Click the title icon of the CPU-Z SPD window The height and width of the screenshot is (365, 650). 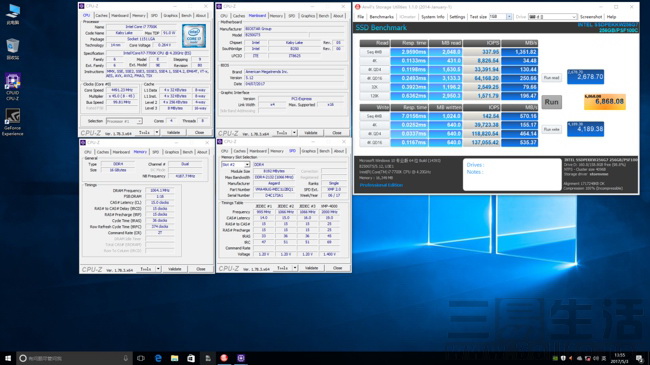coord(220,141)
